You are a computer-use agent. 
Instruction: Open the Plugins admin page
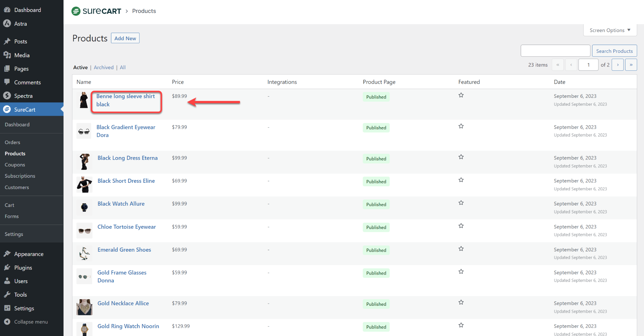click(x=23, y=268)
